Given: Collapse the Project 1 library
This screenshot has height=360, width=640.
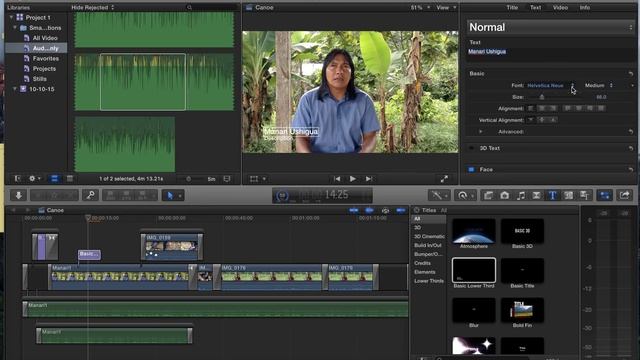Looking at the screenshot, I should (11, 18).
